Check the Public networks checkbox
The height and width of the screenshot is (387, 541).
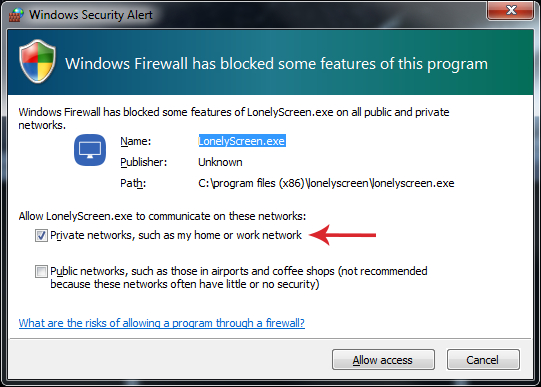click(41, 271)
